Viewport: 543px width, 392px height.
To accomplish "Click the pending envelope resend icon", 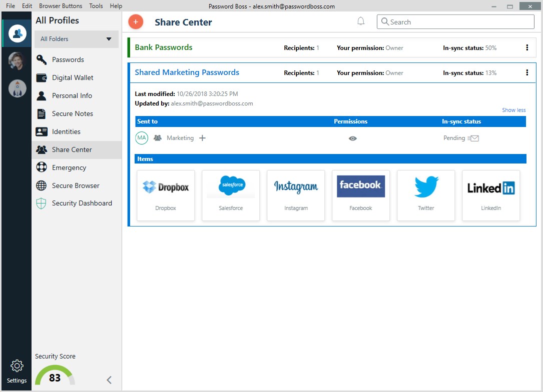I will tap(473, 138).
